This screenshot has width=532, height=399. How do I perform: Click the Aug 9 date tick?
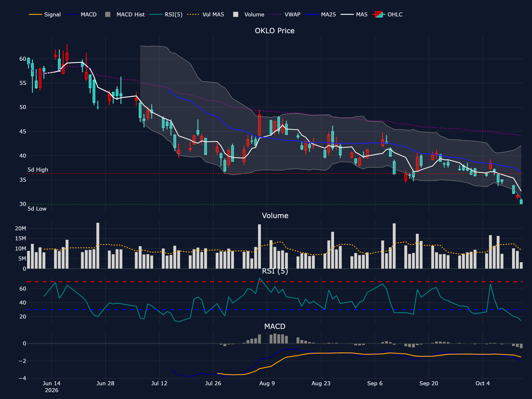(267, 383)
